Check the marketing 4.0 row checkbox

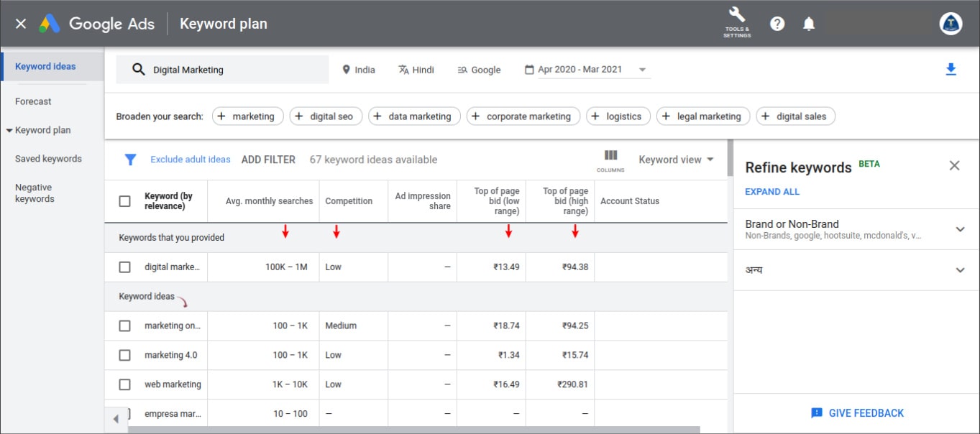point(124,355)
